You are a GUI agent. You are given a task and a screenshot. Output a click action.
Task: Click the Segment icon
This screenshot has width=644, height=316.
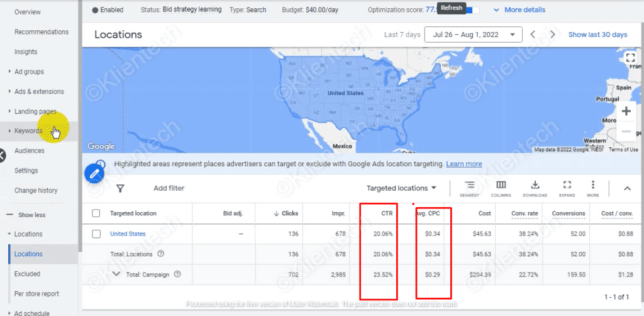pyautogui.click(x=469, y=188)
